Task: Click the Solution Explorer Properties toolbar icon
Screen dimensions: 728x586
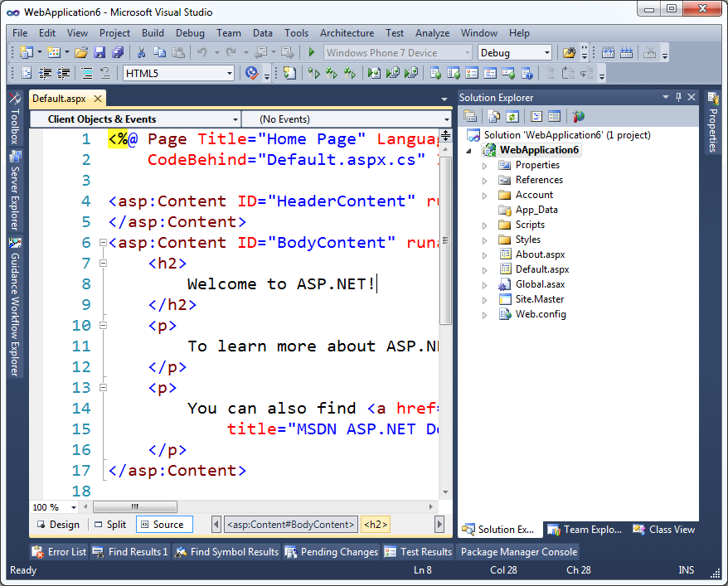Action: 470,116
